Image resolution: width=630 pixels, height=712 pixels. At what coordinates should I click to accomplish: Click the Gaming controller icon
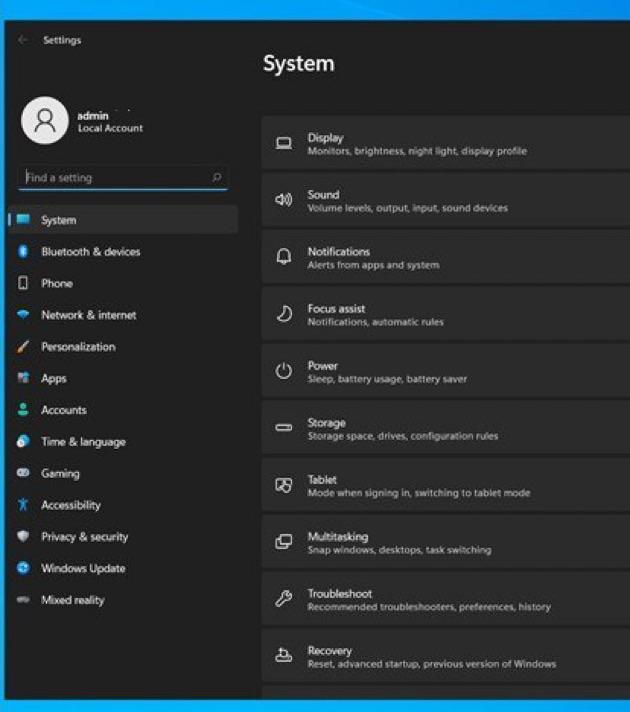(x=23, y=473)
